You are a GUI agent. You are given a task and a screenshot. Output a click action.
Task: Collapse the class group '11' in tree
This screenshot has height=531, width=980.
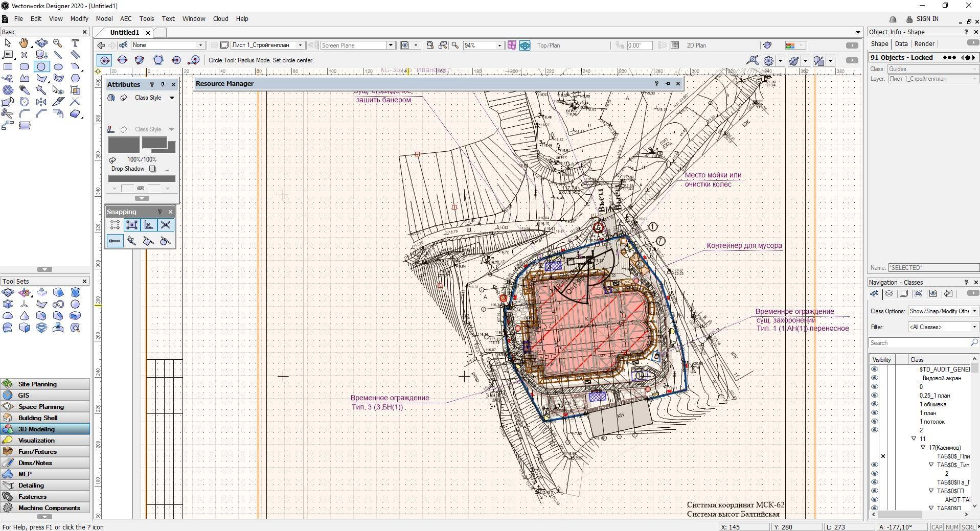coord(914,438)
